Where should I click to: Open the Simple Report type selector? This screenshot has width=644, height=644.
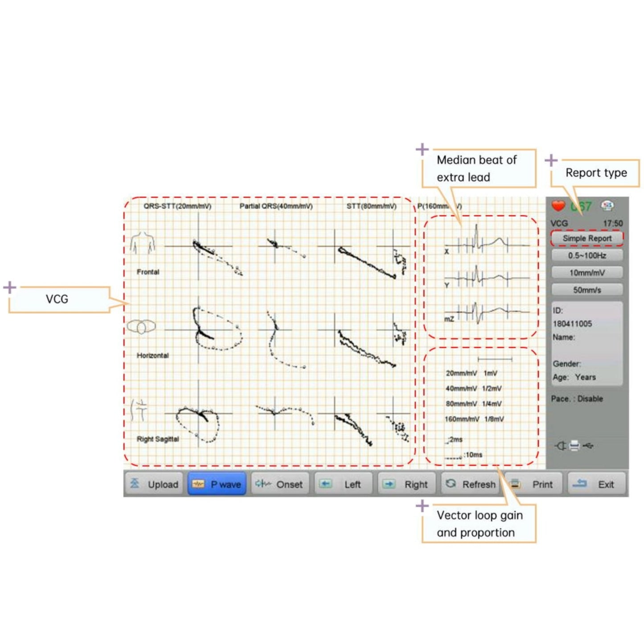coord(587,238)
